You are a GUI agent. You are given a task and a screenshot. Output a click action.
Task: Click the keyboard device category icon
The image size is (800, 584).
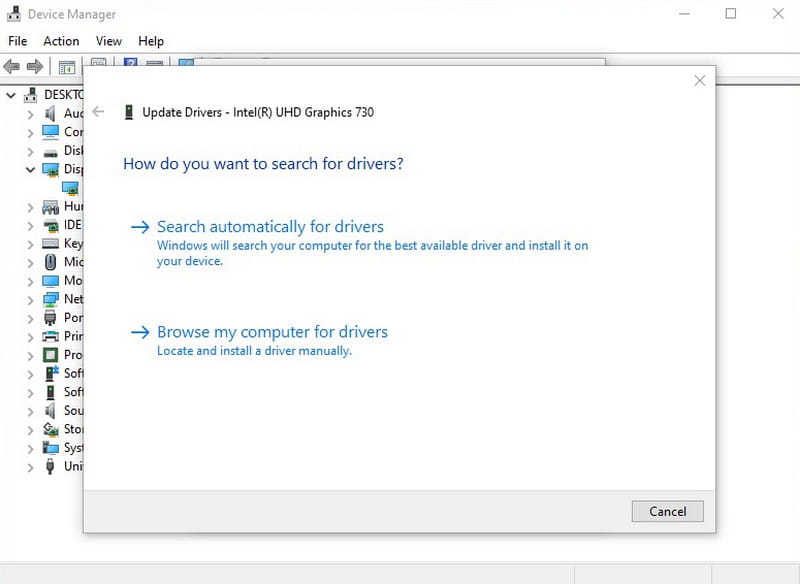(x=50, y=243)
